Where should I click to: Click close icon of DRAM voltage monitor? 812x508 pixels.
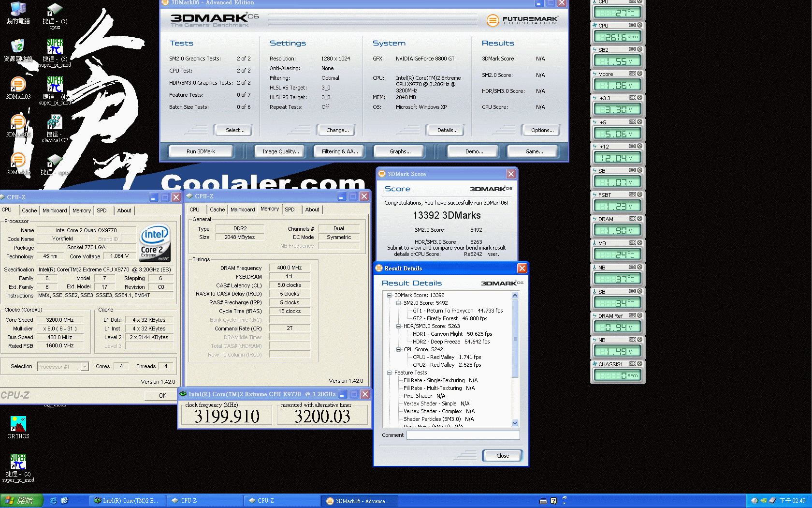click(639, 219)
